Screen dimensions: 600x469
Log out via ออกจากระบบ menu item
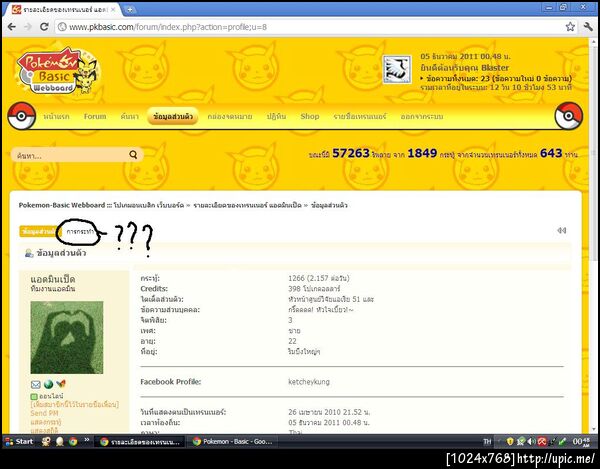click(x=422, y=116)
